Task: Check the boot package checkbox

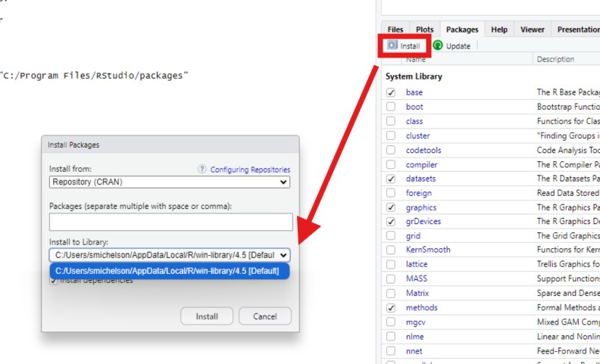Action: tap(391, 107)
